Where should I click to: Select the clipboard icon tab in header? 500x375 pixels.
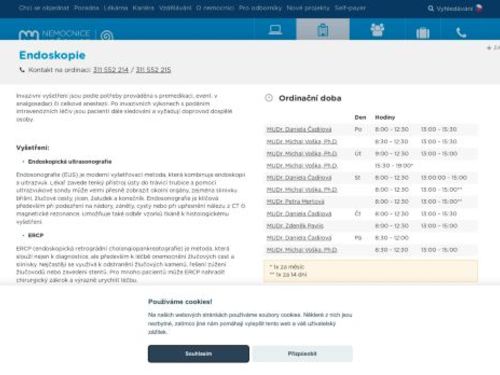pos(323,30)
